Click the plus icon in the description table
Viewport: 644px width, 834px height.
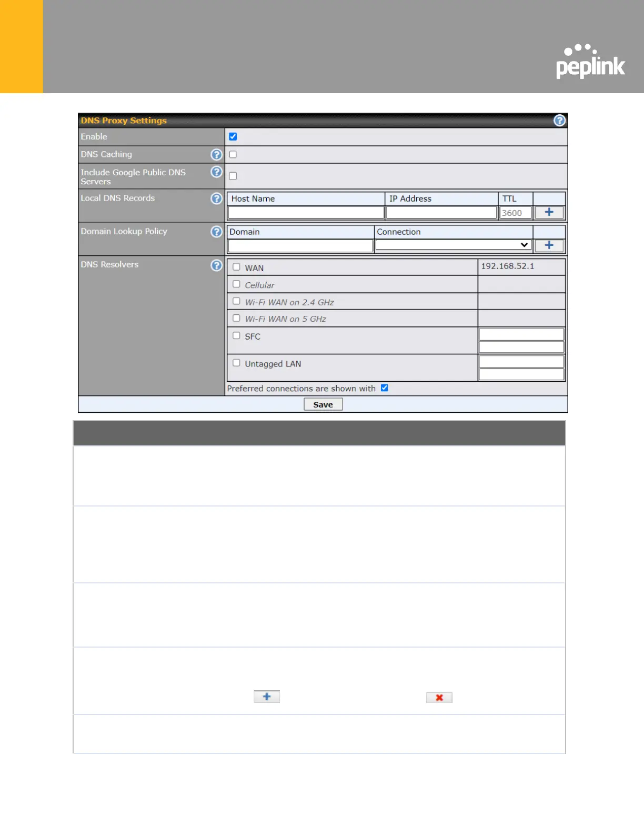[x=267, y=697]
